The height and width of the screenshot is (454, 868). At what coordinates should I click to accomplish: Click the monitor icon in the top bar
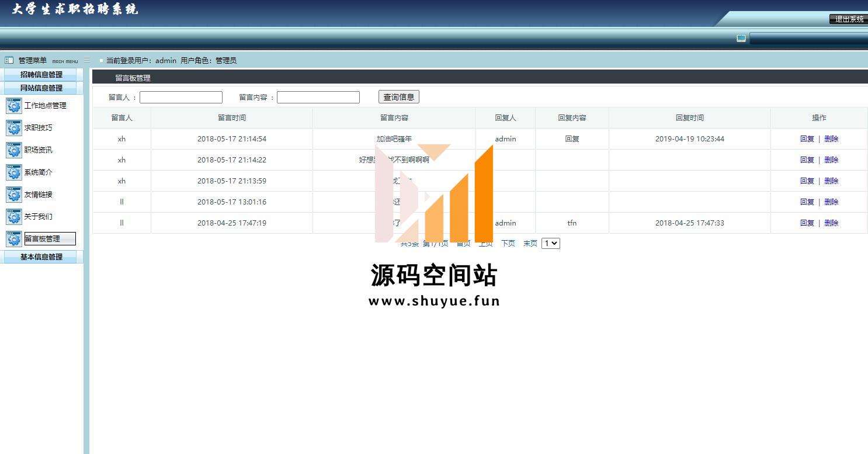741,39
